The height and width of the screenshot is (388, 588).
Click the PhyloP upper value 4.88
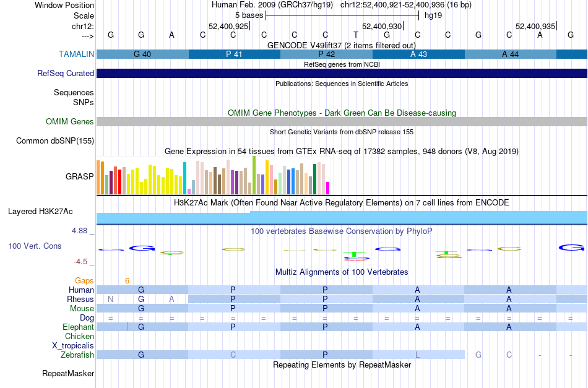pyautogui.click(x=79, y=231)
